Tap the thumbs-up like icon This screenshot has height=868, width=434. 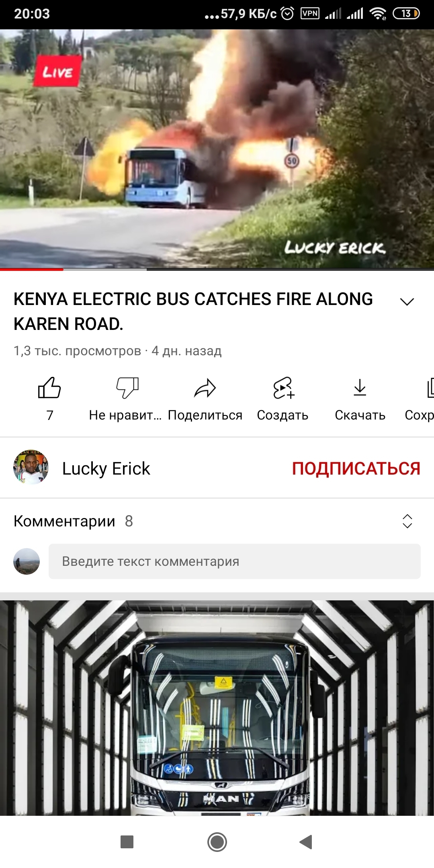49,388
